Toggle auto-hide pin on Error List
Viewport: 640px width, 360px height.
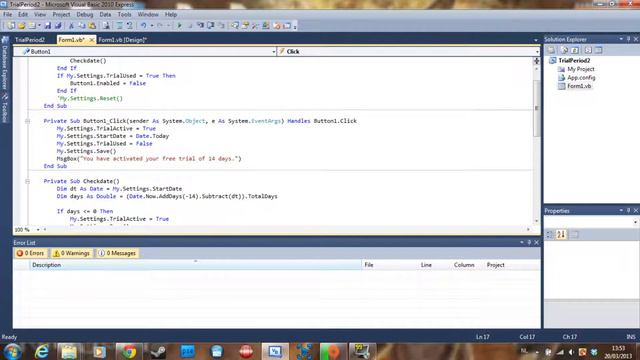point(529,242)
